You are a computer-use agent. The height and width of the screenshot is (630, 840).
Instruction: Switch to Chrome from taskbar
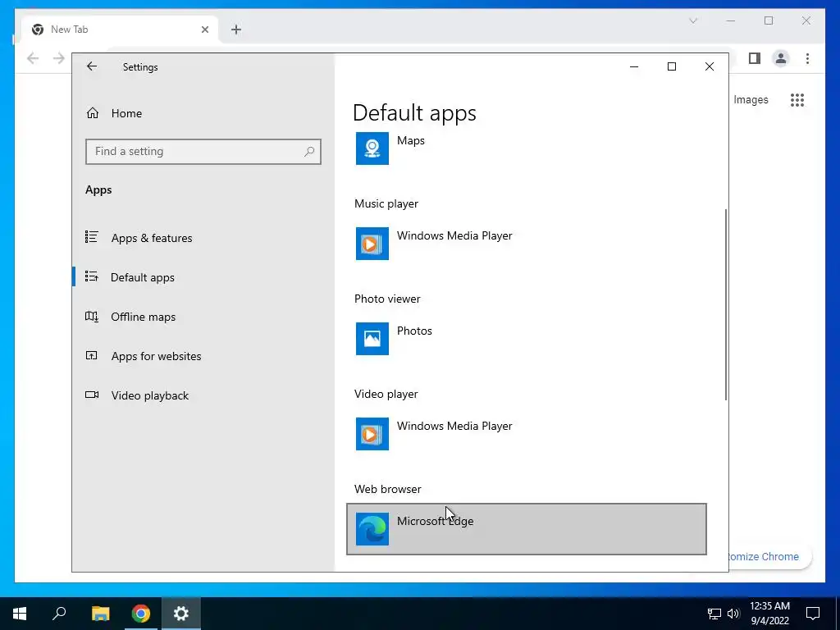click(x=141, y=614)
